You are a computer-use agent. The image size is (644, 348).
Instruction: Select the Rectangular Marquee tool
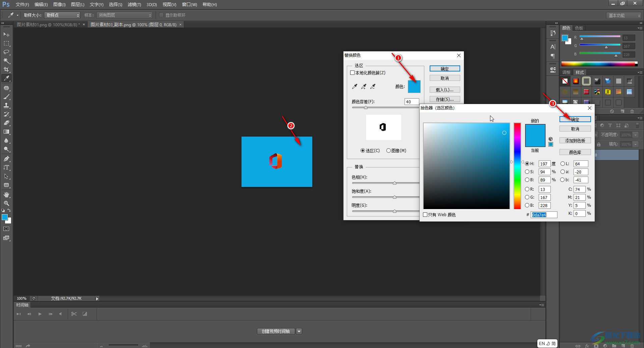point(6,43)
